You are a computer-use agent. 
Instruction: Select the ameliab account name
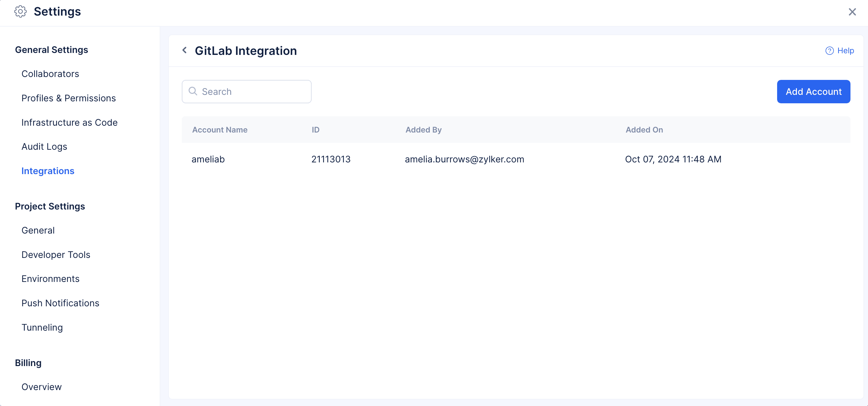click(208, 159)
